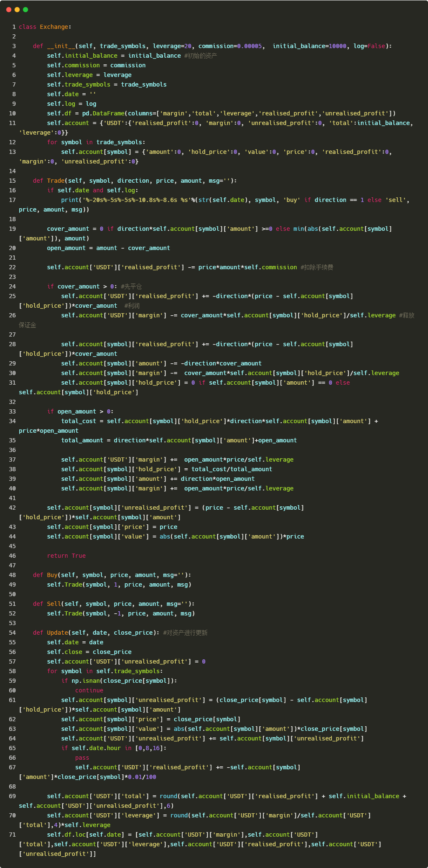The width and height of the screenshot is (428, 868).
Task: Click line number 46 in gutter
Action: (12, 556)
